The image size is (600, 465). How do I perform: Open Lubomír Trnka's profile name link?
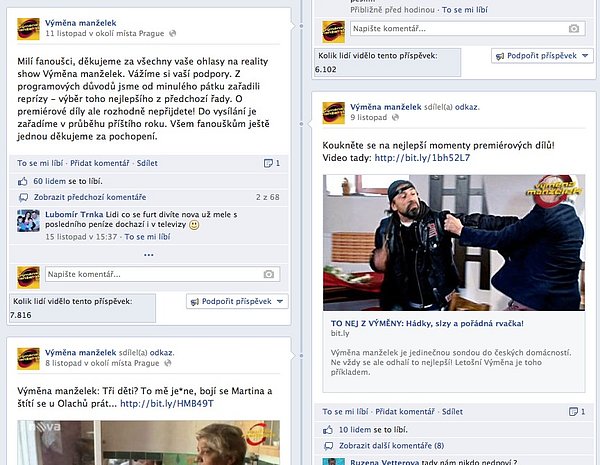pyautogui.click(x=74, y=214)
